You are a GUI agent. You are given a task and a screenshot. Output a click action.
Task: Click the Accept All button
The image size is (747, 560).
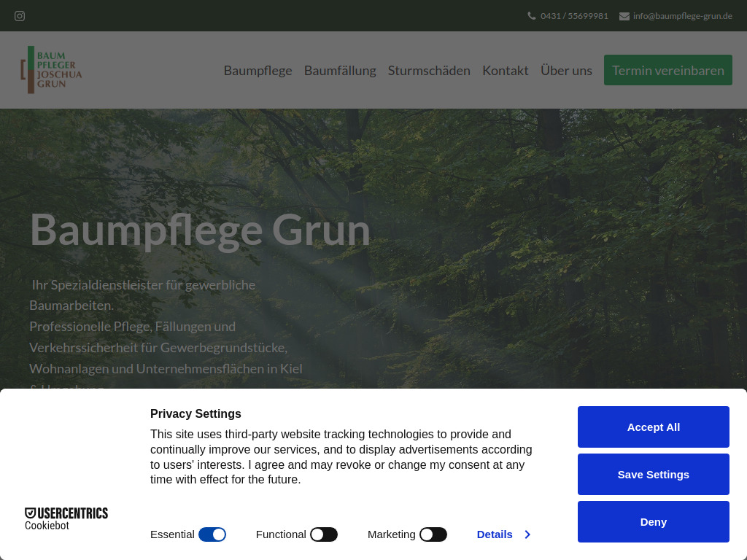click(653, 427)
